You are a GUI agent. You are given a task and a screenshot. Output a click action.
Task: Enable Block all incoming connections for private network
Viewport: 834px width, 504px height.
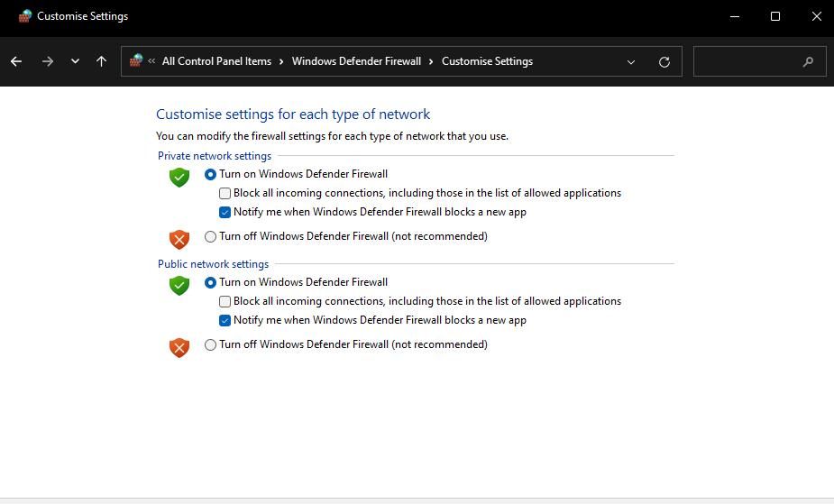click(225, 193)
